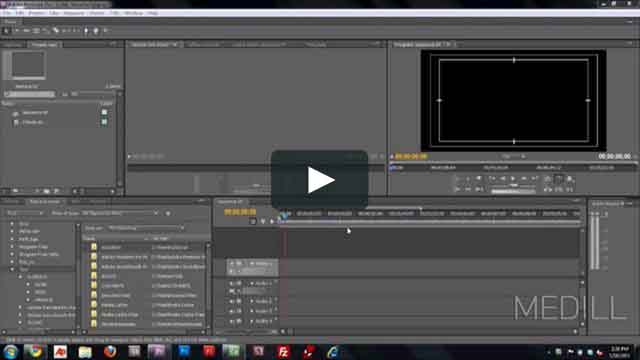Open the File menu
This screenshot has width=640, height=360.
[7, 13]
